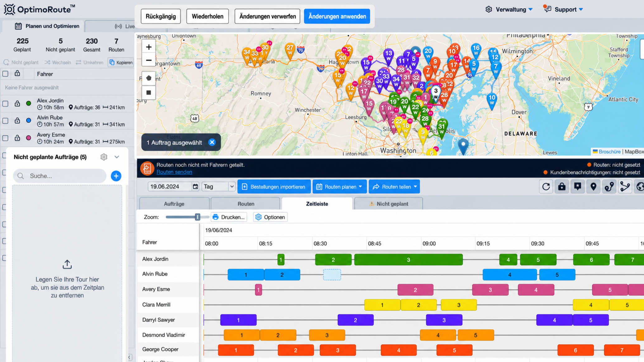Image resolution: width=644 pixels, height=362 pixels.
Task: Click the map pin toolbar icon
Action: click(594, 187)
